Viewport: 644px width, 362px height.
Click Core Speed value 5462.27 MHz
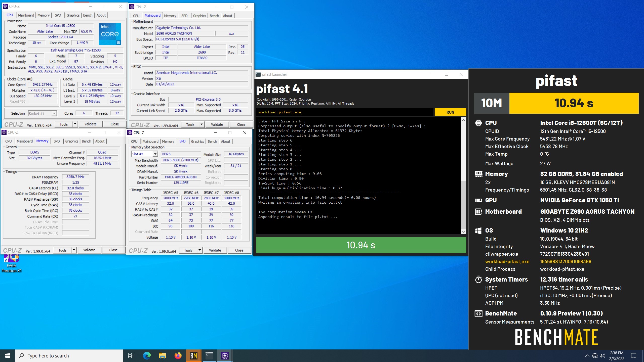43,85
